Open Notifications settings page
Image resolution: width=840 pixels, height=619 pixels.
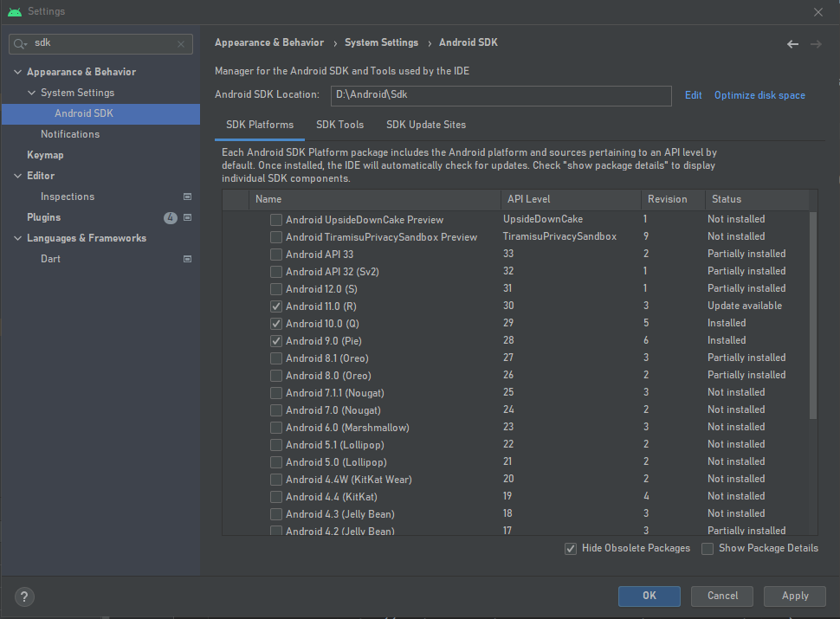[x=70, y=134]
